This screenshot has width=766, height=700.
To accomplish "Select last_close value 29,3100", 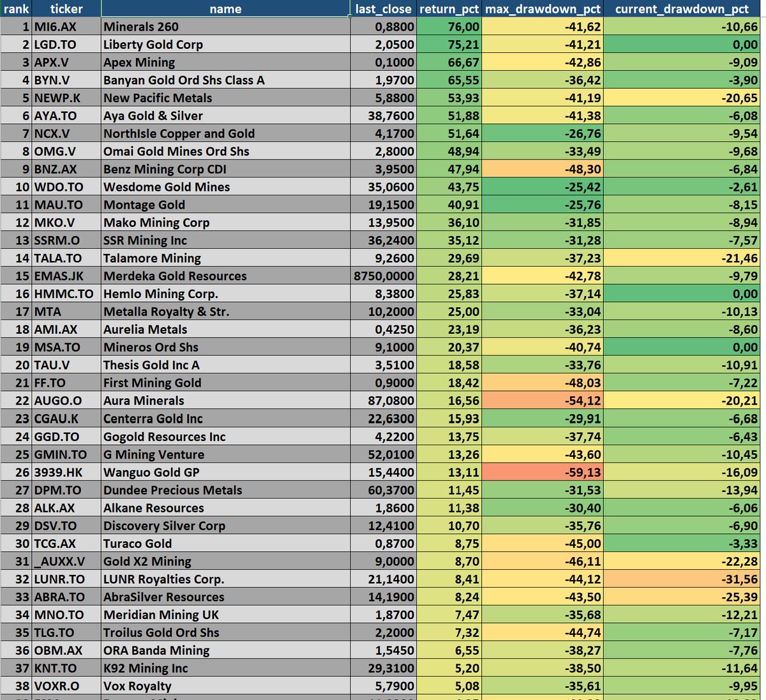I will [x=384, y=669].
